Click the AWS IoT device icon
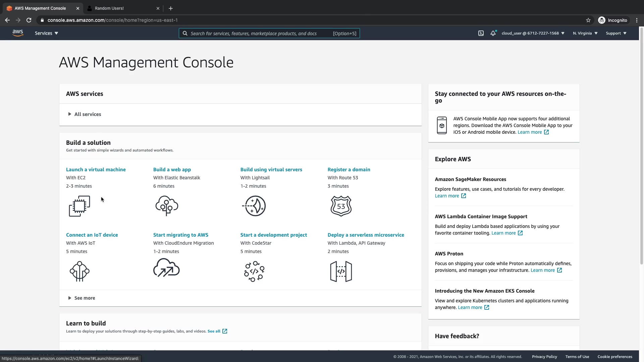 79,271
